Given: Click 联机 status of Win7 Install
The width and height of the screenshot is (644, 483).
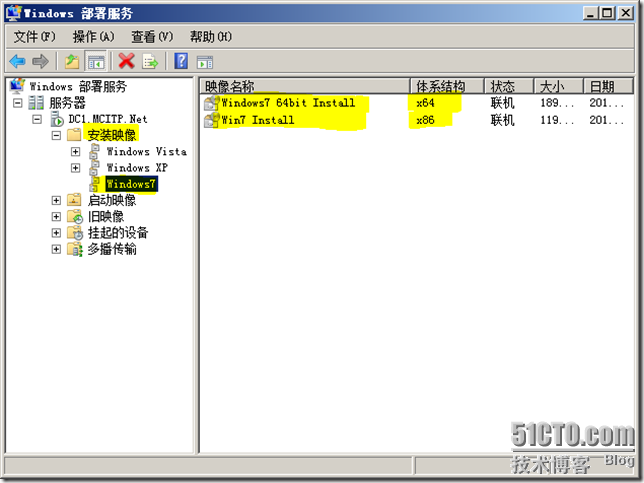Looking at the screenshot, I should pyautogui.click(x=502, y=120).
